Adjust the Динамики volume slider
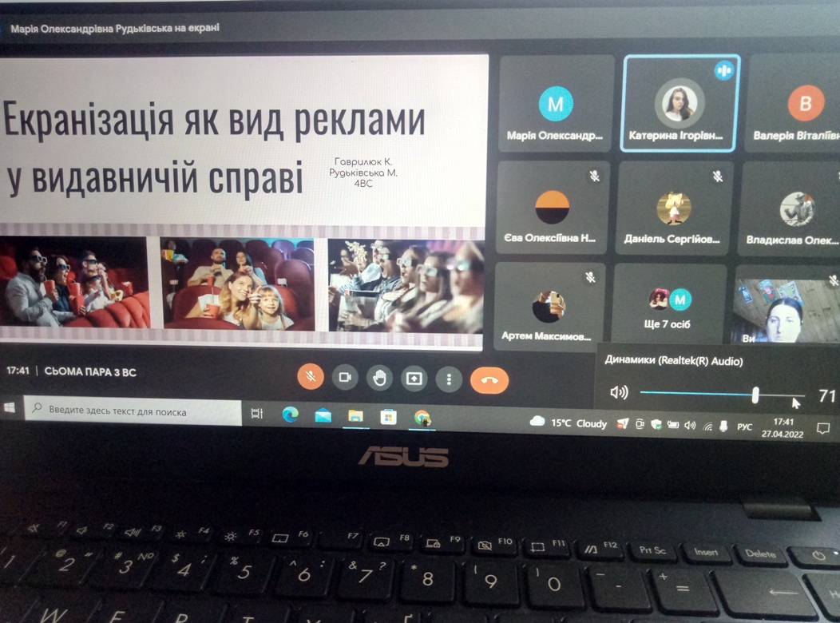 (x=722, y=395)
